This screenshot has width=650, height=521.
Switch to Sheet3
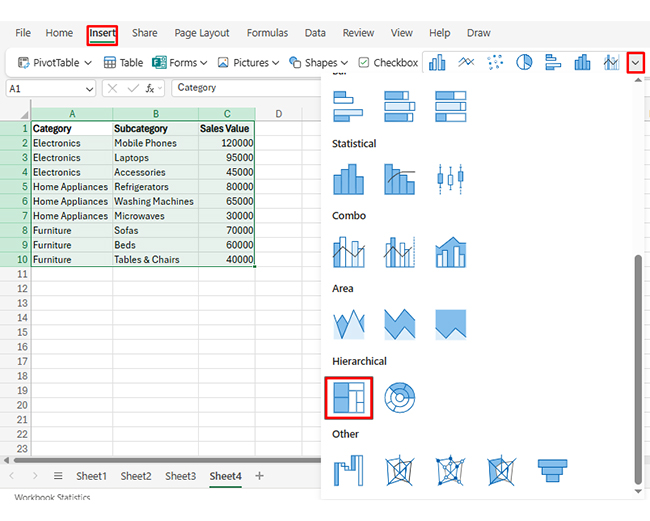[x=180, y=476]
